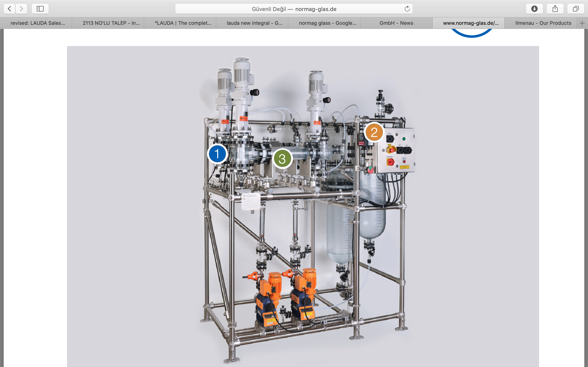Switch to the 'Ilmenau - Our Products' tab

click(543, 23)
